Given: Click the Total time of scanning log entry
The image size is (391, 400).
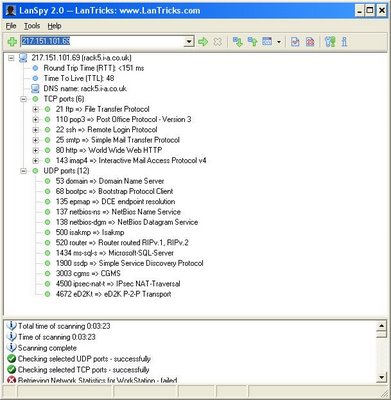Looking at the screenshot, I should [64, 326].
